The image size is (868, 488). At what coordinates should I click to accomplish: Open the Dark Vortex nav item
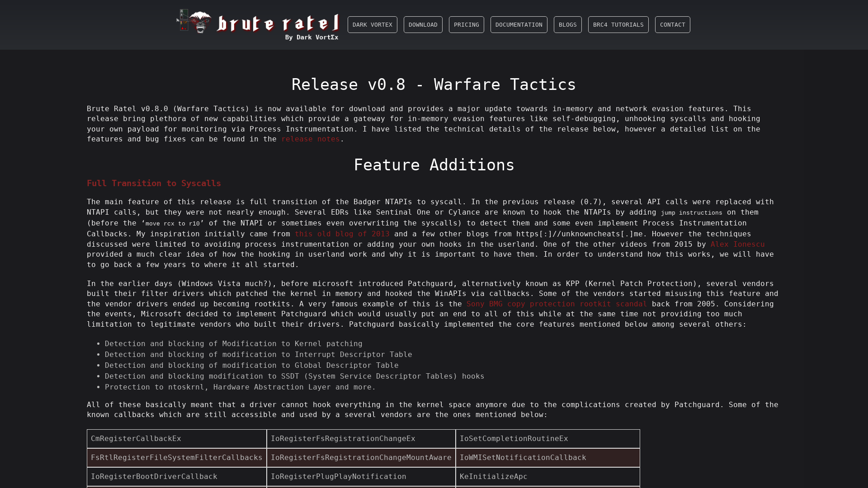tap(372, 25)
